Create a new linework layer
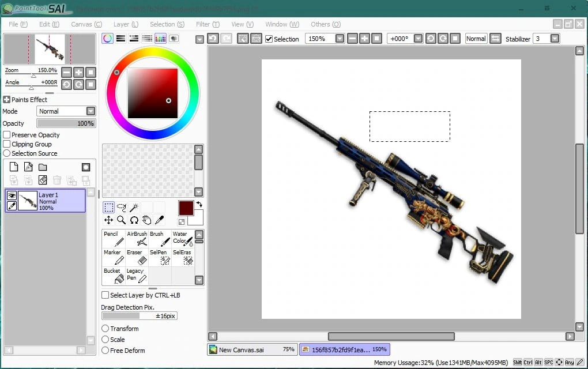The image size is (588, 369). (28, 167)
